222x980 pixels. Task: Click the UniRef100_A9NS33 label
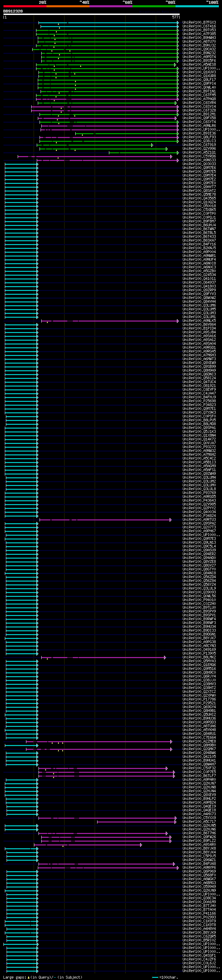199,160
